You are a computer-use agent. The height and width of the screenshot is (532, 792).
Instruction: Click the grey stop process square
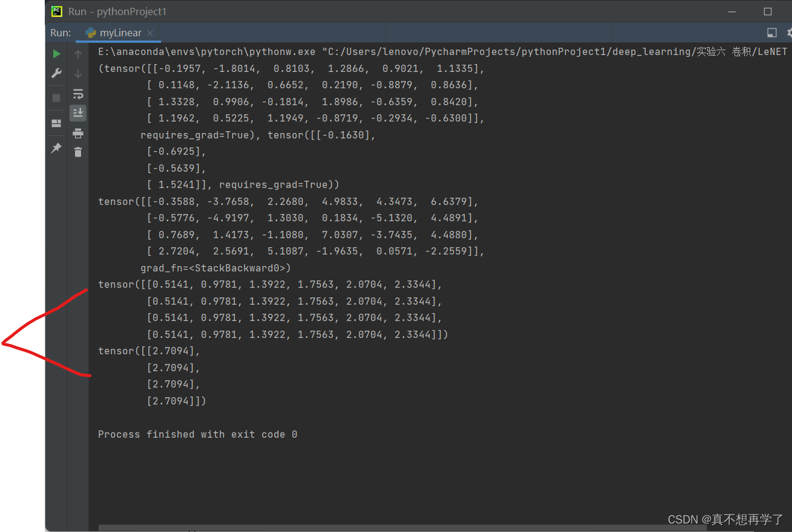56,98
